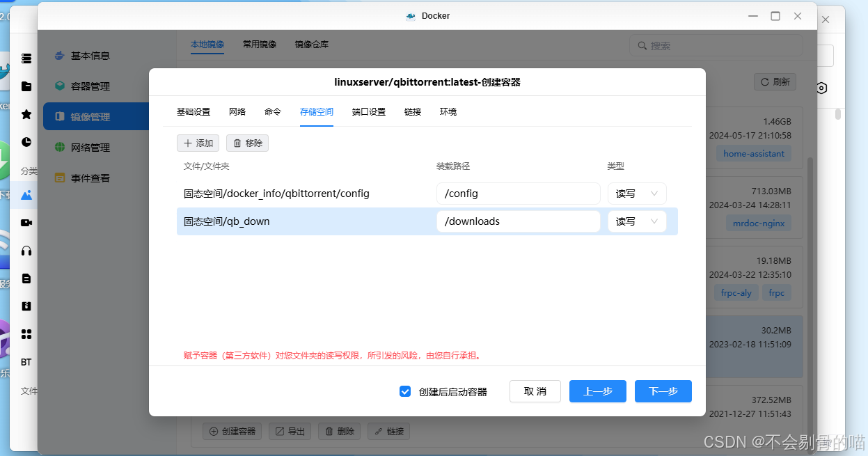Click frpc-aly image tag

tap(736, 293)
